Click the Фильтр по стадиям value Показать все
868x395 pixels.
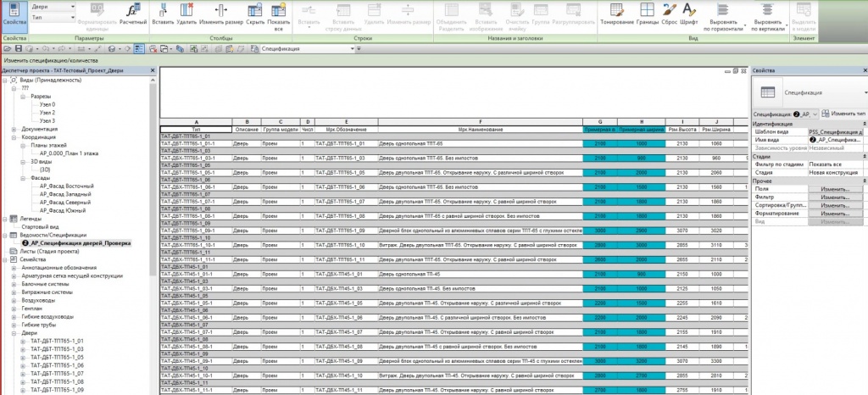click(835, 164)
